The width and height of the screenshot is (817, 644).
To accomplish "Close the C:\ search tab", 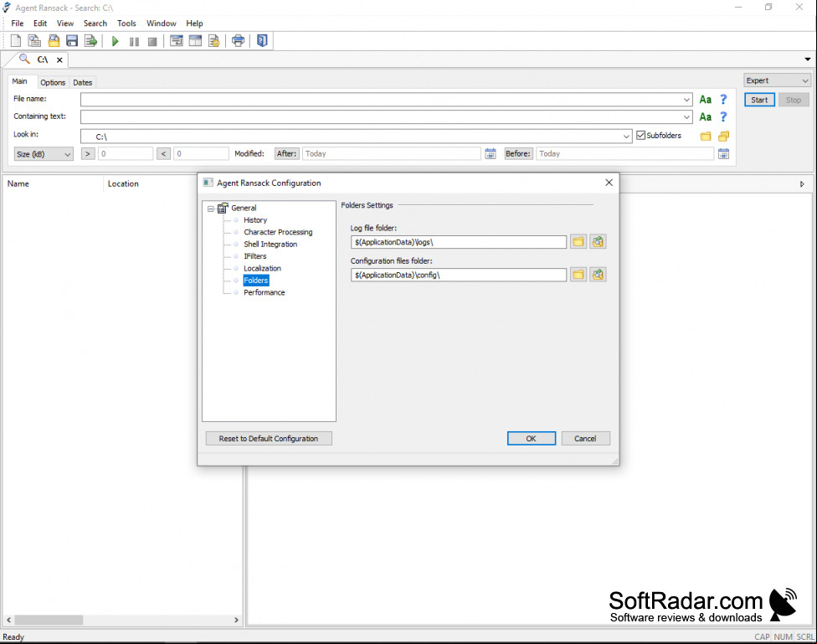I will [59, 60].
